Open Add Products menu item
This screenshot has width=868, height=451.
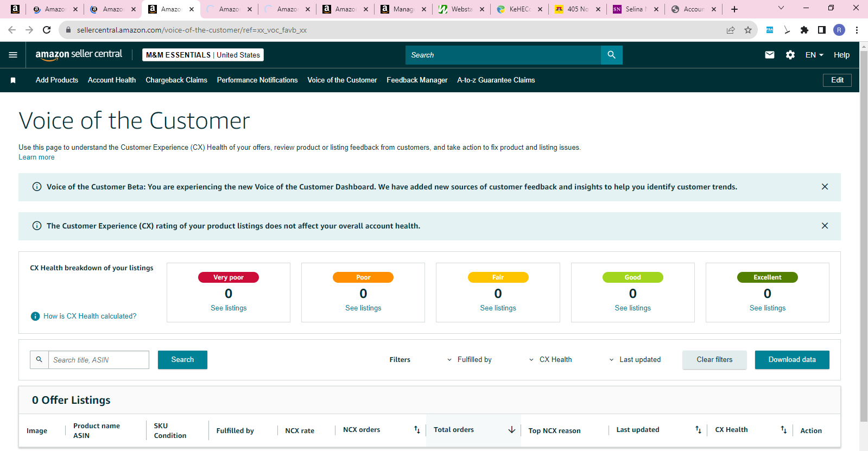pyautogui.click(x=57, y=80)
